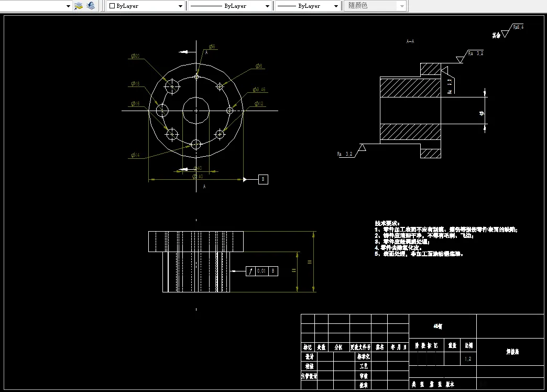
Task: Select the Ø18 dimension text
Action: pyautogui.click(x=135, y=83)
